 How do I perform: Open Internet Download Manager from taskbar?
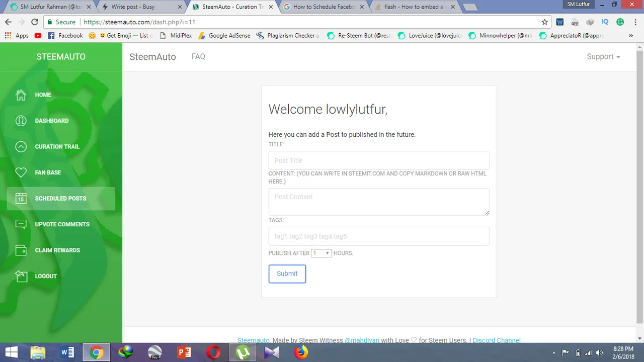(126, 352)
